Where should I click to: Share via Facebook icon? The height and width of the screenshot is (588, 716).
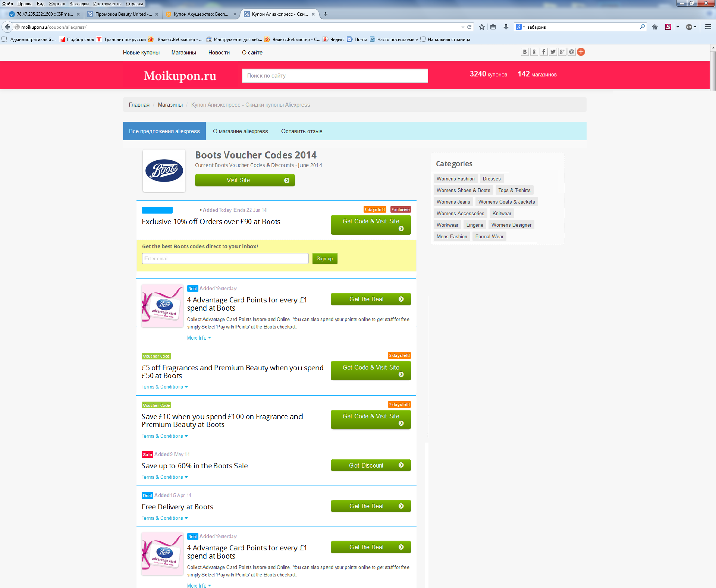click(x=543, y=52)
